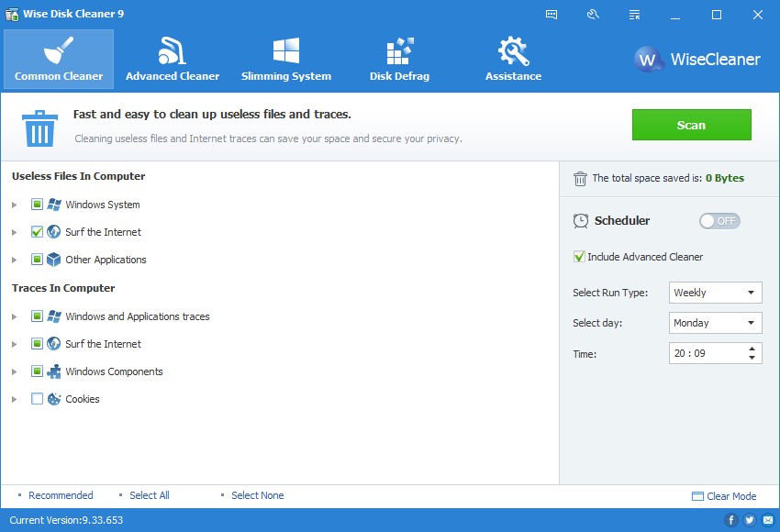Change Monday in the Select day dropdown
Image resolution: width=780 pixels, height=532 pixels.
[715, 322]
